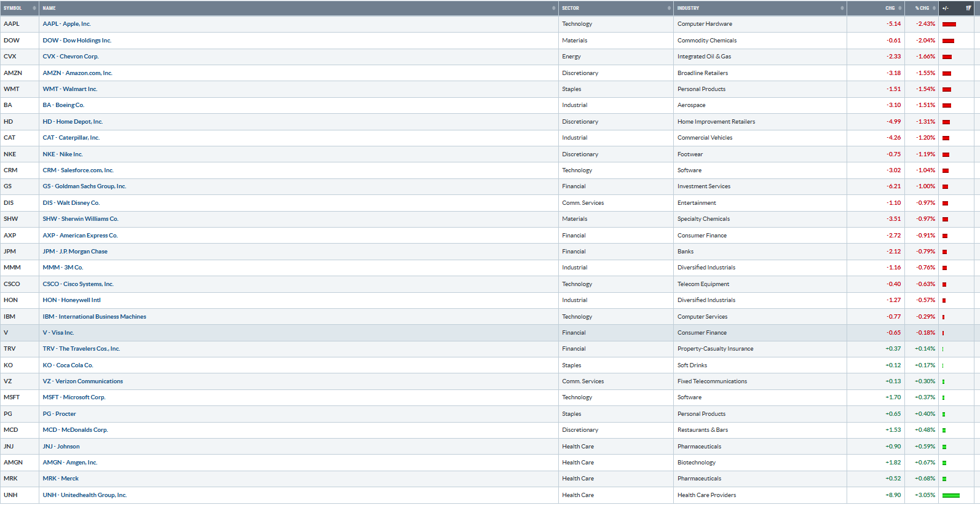Open the V - Visa Inc. link
The width and height of the screenshot is (980, 510).
pyautogui.click(x=58, y=333)
